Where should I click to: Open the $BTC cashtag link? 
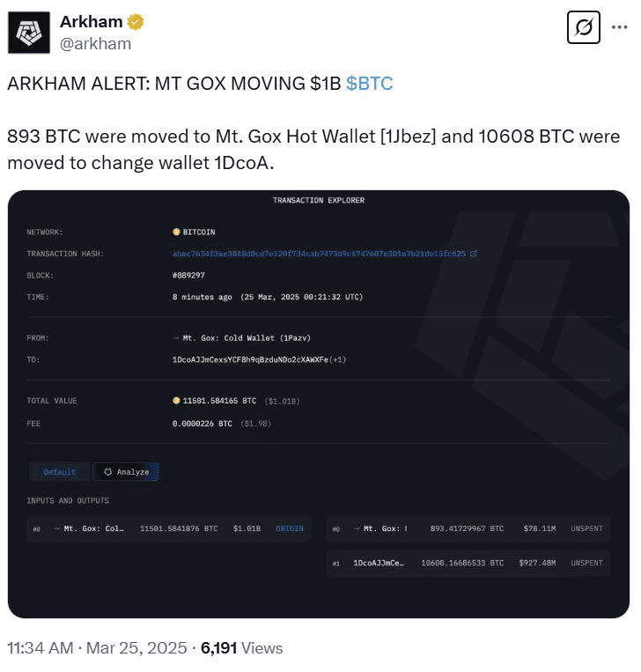coord(369,83)
